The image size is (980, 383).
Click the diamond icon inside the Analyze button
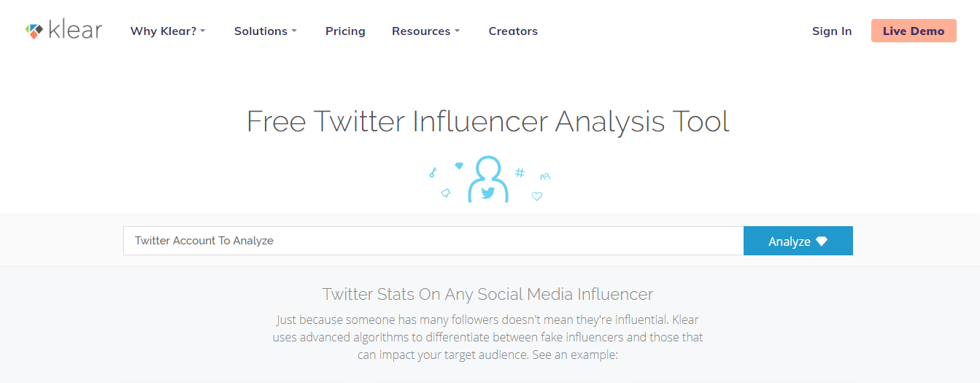tap(822, 241)
